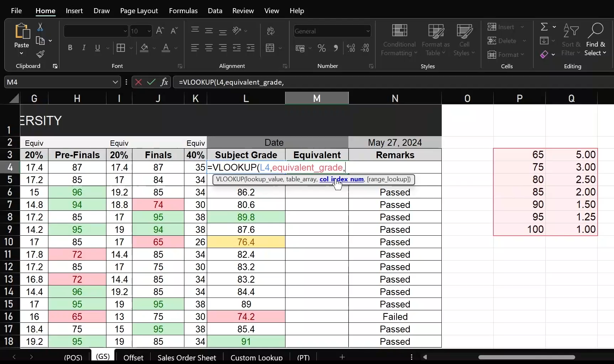
Task: Click the Cut scissors icon
Action: coord(40,27)
